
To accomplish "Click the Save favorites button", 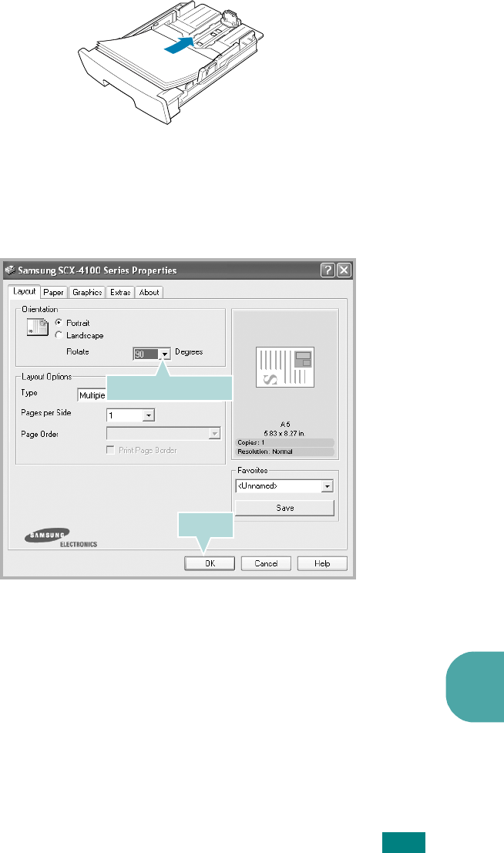I will coord(284,508).
